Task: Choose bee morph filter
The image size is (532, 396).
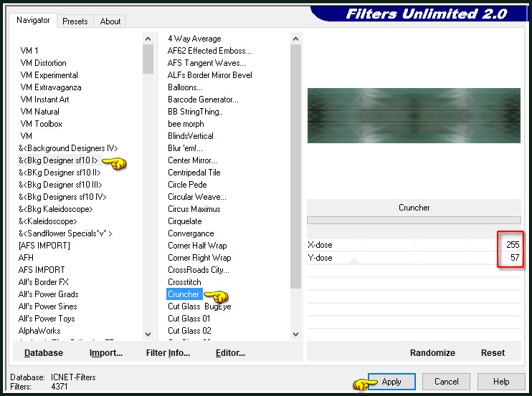Action: coord(186,124)
